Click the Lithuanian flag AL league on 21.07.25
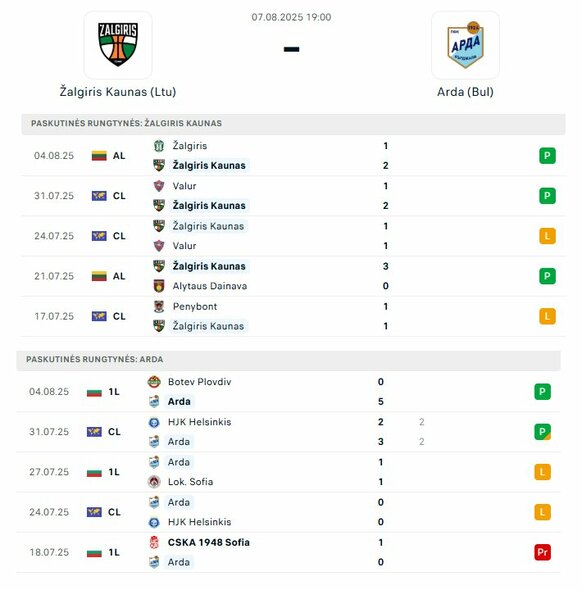 108,276
